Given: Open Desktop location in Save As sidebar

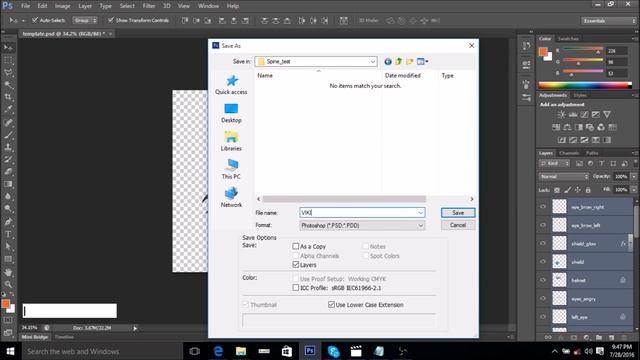Looking at the screenshot, I should [x=231, y=113].
